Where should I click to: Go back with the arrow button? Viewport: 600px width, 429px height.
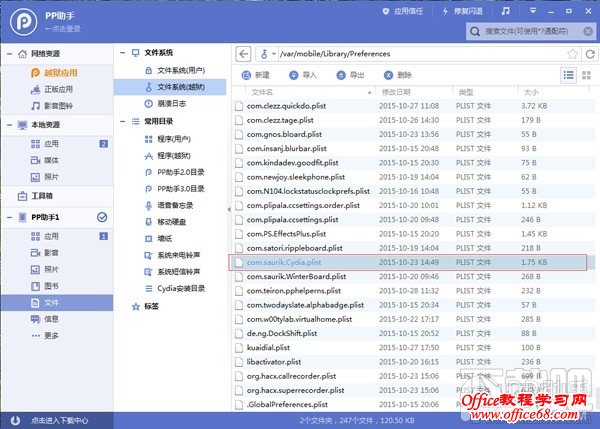pos(243,54)
